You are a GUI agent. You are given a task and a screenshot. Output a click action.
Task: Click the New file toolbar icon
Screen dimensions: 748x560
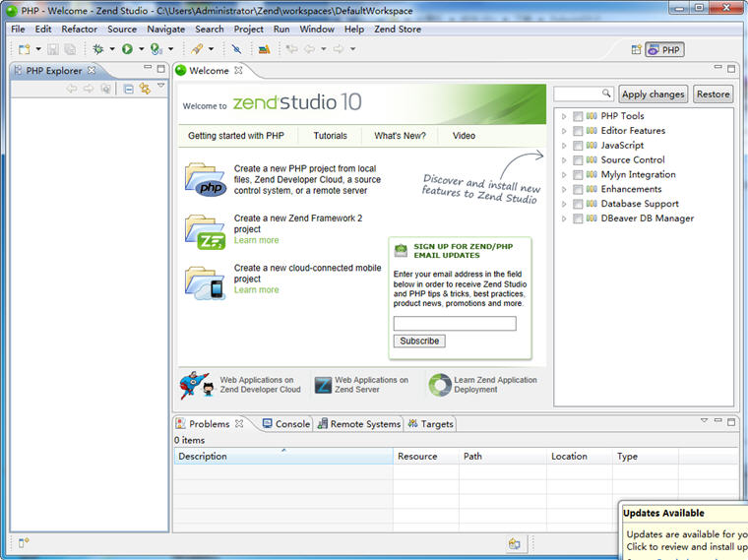click(x=24, y=49)
